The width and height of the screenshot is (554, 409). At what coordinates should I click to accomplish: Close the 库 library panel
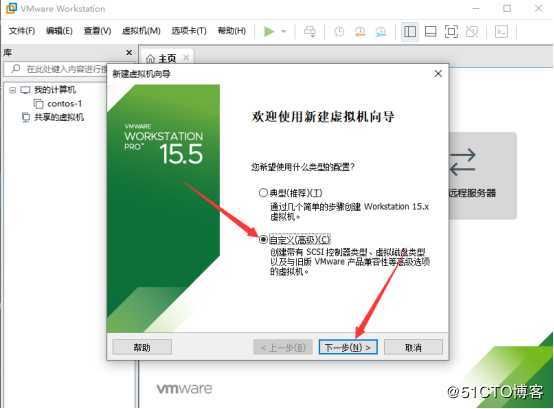click(129, 53)
